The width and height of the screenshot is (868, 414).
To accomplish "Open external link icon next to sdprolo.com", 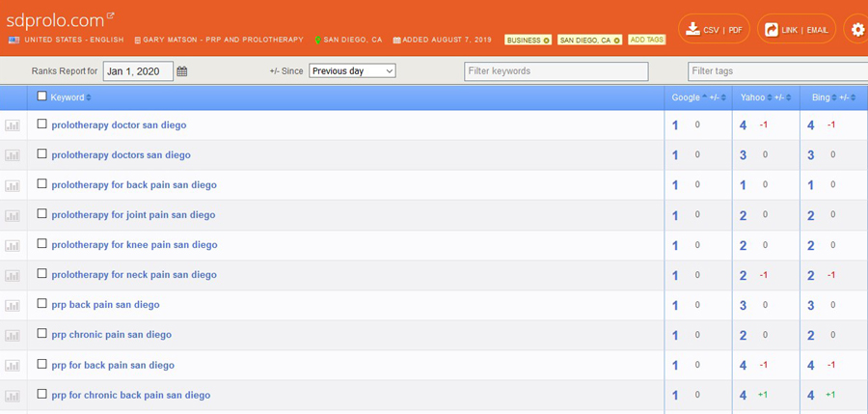I will pyautogui.click(x=110, y=15).
